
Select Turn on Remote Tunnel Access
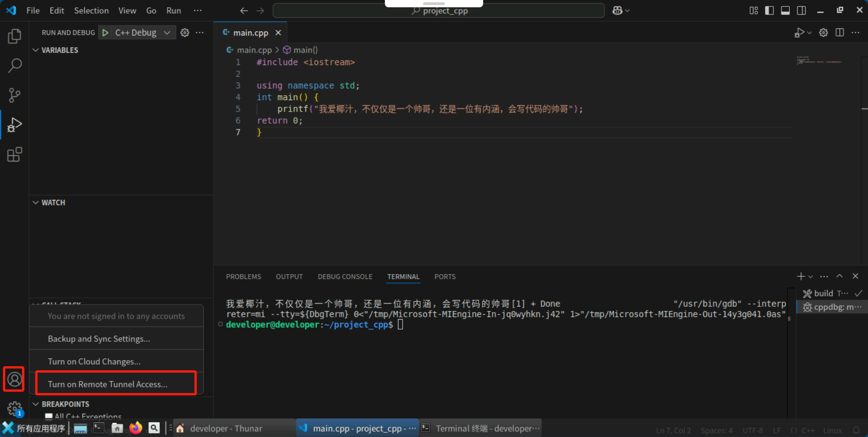[x=107, y=384]
